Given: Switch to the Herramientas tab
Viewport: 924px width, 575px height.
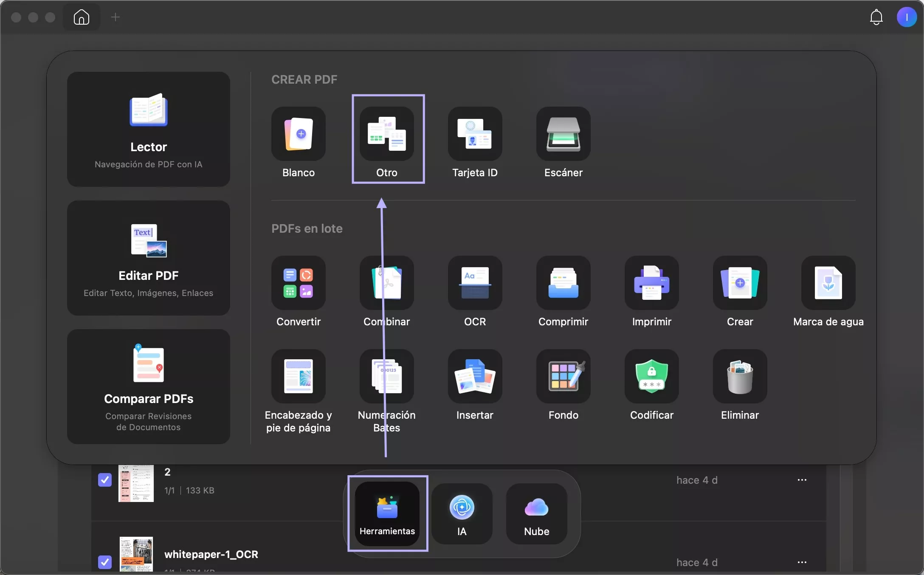Looking at the screenshot, I should click(x=387, y=514).
